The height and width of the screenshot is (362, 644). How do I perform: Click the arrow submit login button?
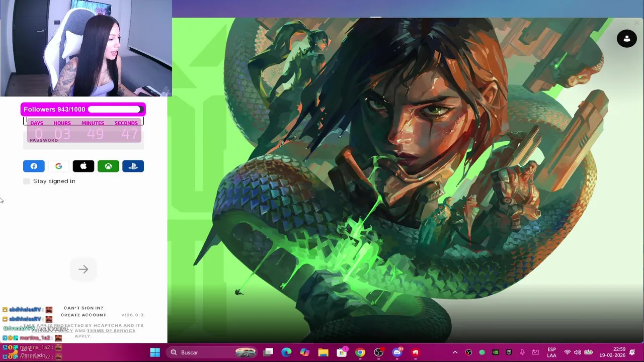click(x=84, y=269)
